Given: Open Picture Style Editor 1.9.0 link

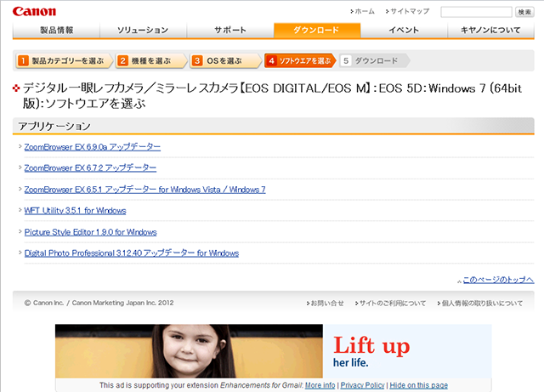Looking at the screenshot, I should coord(91,232).
